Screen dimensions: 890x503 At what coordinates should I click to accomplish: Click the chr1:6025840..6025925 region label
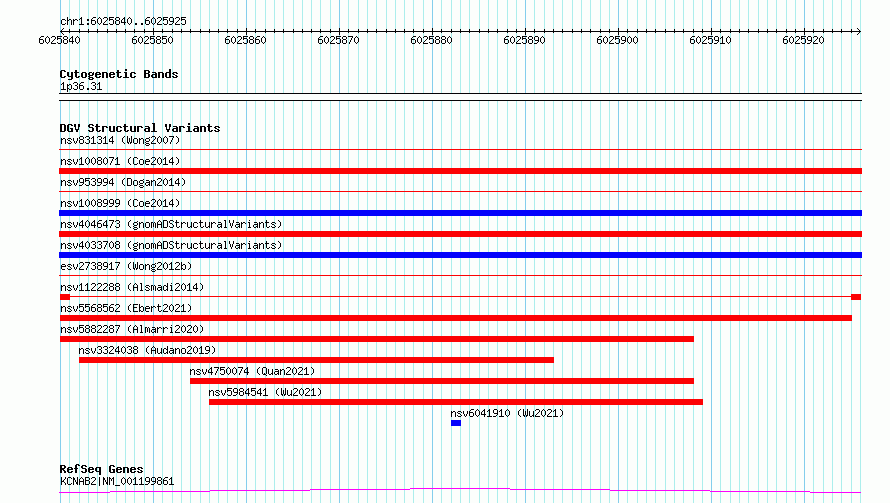coord(123,21)
